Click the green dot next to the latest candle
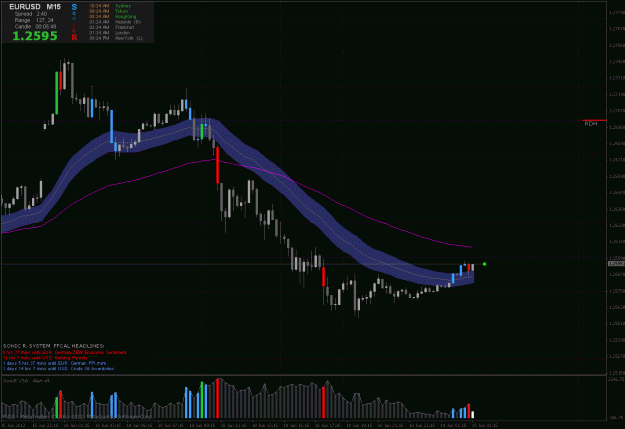The image size is (625, 429). tap(484, 264)
